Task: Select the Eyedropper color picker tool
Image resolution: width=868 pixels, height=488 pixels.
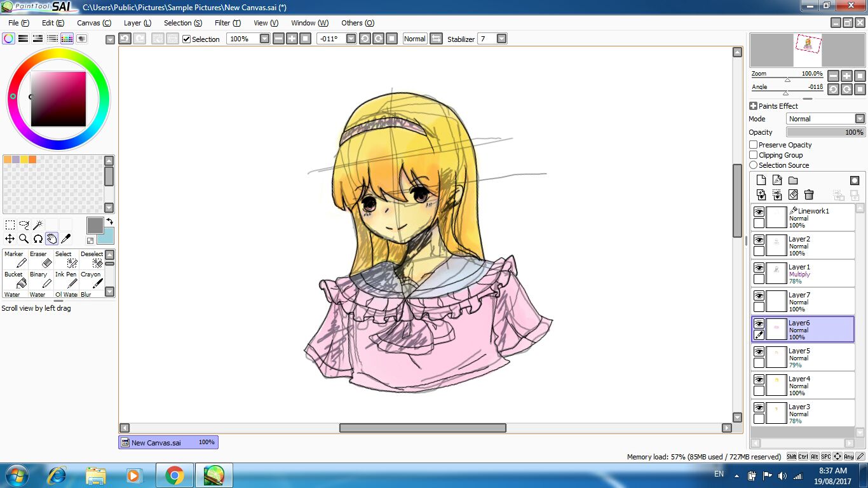Action: (x=66, y=239)
